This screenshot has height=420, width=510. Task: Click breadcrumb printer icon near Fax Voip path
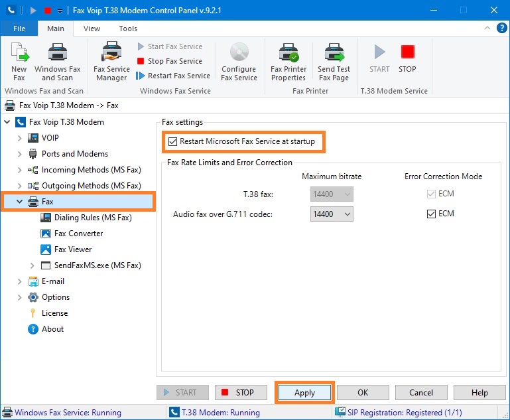click(10, 105)
